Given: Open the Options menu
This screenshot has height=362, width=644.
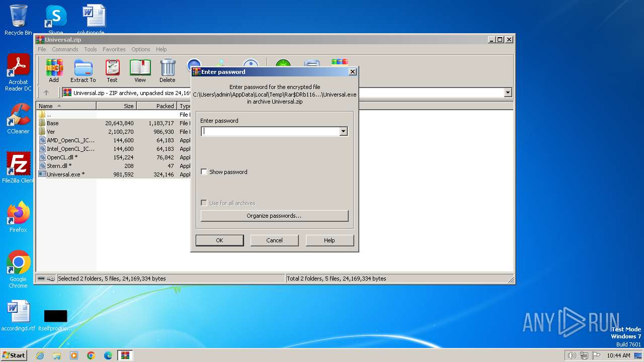Looking at the screenshot, I should [141, 49].
